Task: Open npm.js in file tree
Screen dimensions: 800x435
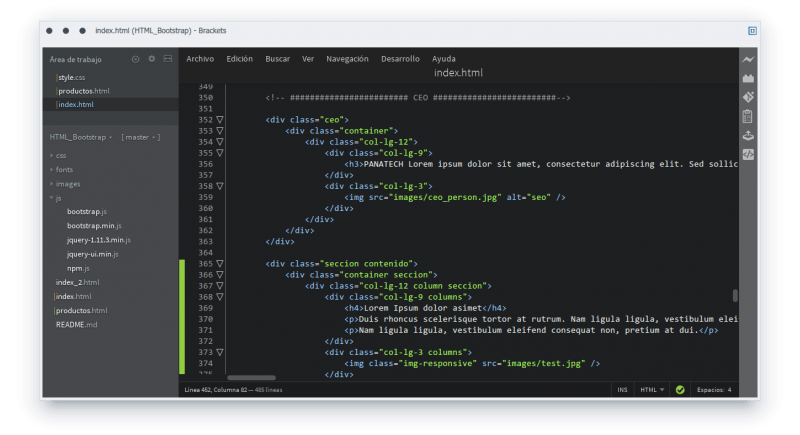Action: [78, 268]
